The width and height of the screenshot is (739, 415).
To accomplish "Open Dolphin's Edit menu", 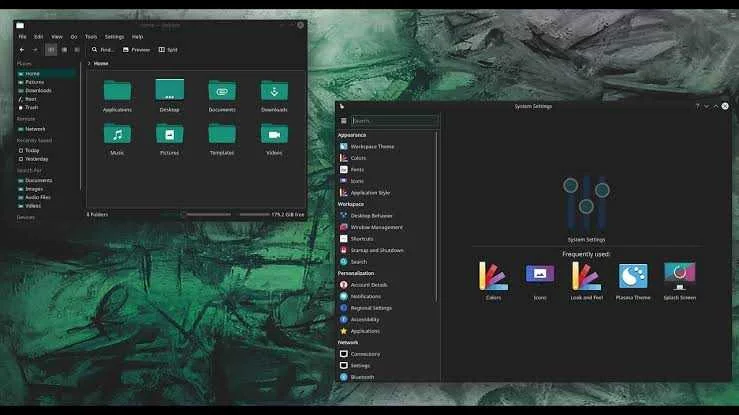I will pyautogui.click(x=39, y=36).
